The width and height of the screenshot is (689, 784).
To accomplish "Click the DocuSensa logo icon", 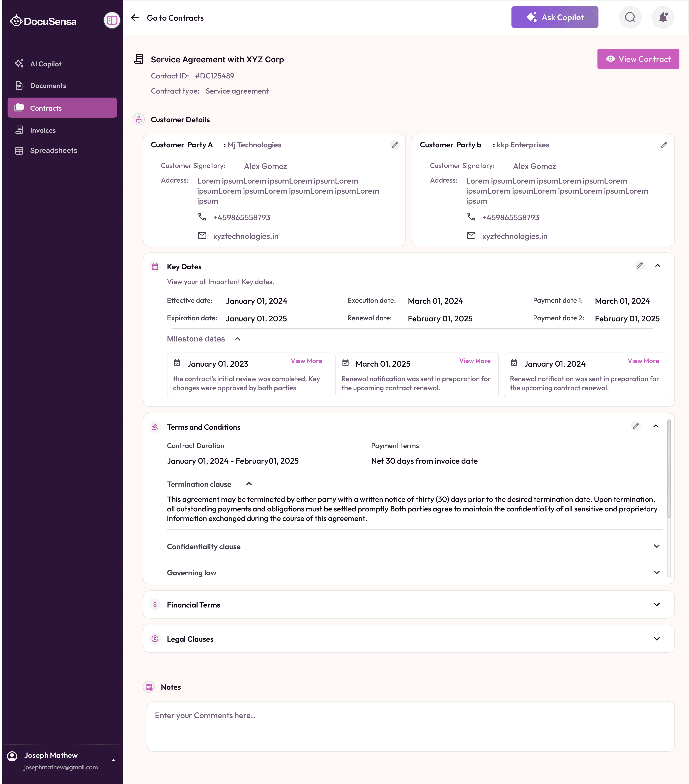I will [x=16, y=21].
